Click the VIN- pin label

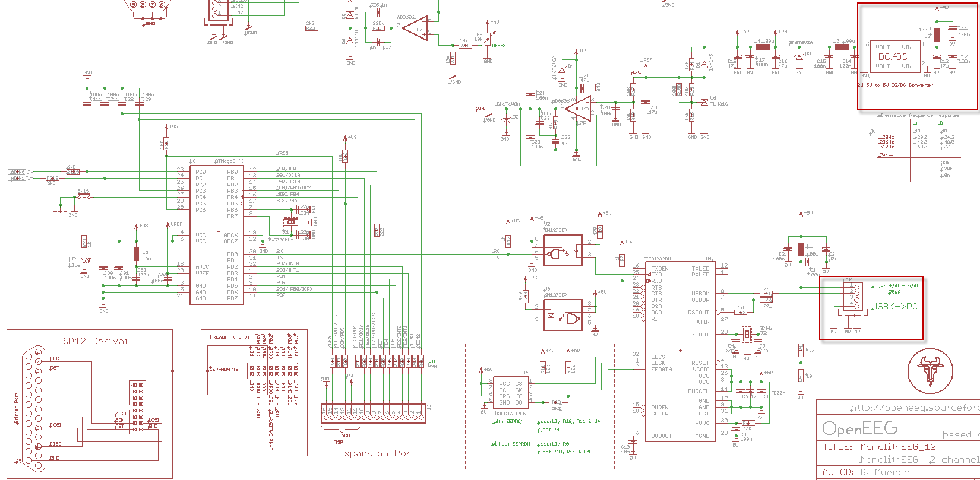click(x=909, y=66)
